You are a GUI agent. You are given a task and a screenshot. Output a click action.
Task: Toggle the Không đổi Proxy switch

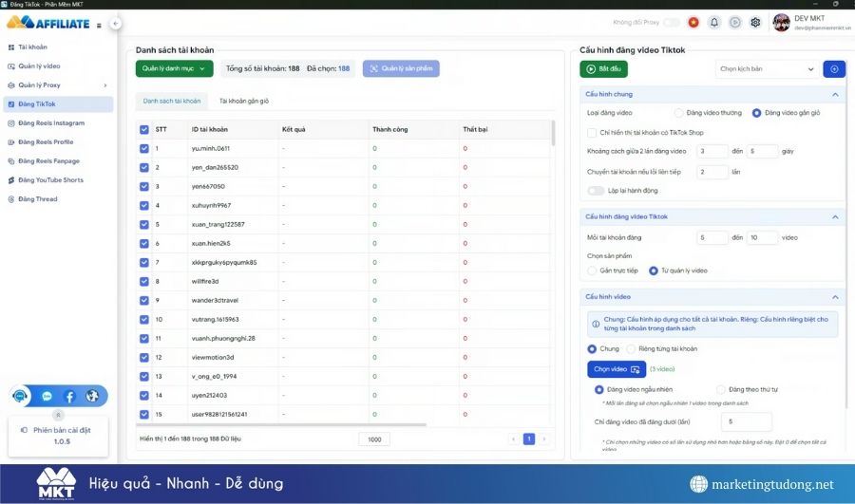coord(672,23)
